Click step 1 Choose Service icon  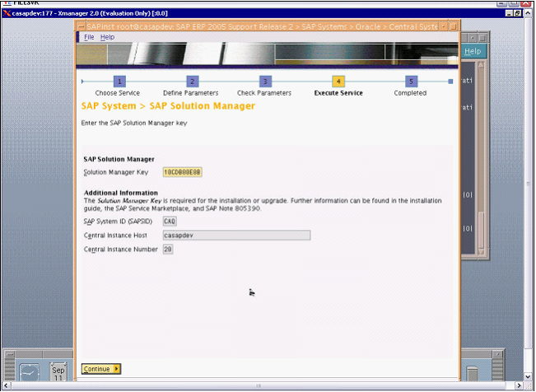[x=119, y=82]
